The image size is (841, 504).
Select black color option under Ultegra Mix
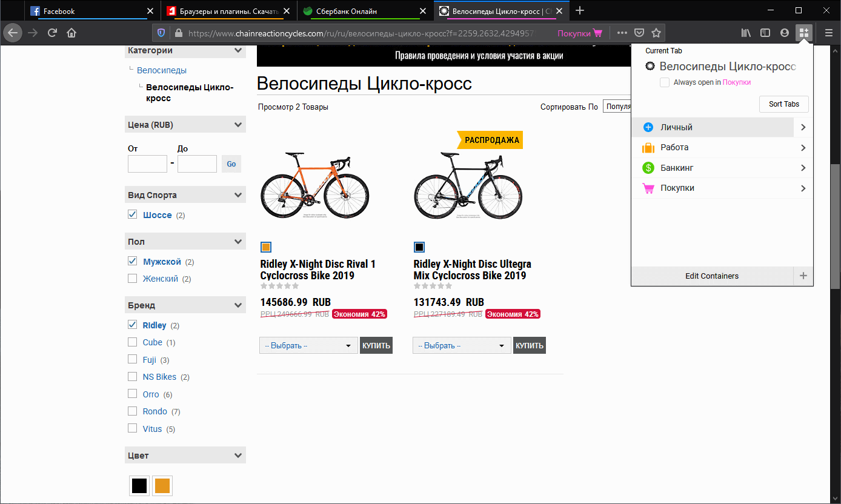click(419, 247)
